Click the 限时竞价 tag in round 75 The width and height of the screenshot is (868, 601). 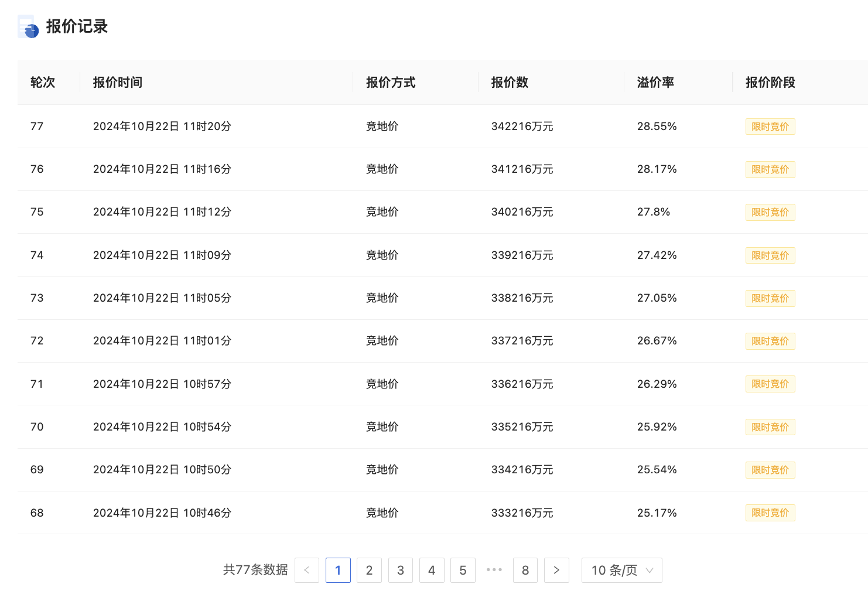point(770,212)
